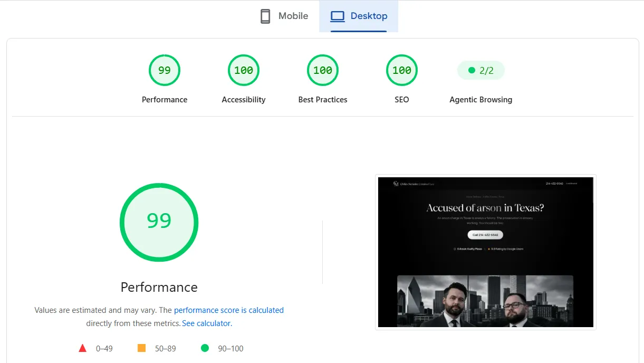Click the large Performance heading
Viewport: 644px width, 363px height.
pyautogui.click(x=159, y=287)
